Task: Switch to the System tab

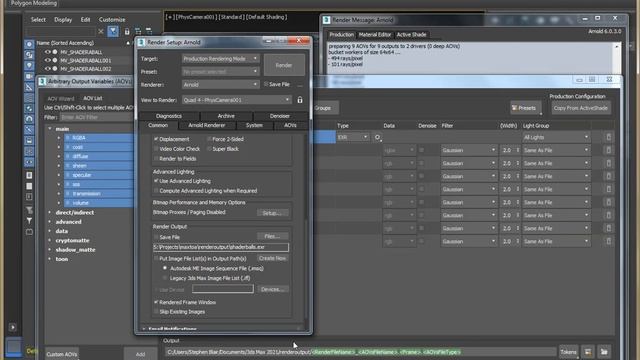Action: [x=254, y=125]
